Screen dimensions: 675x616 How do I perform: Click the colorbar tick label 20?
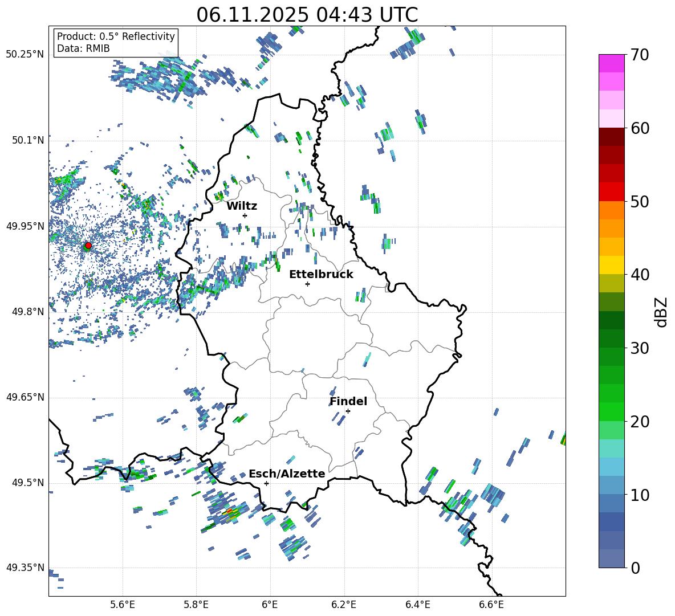[640, 421]
